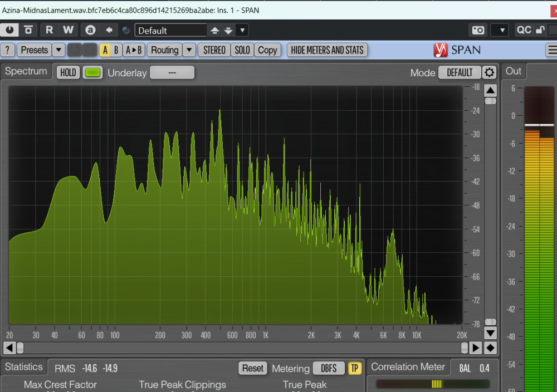This screenshot has height=392, width=557.
Task: Open the hamburger menu beside the SPAN logo
Action: coord(551,50)
